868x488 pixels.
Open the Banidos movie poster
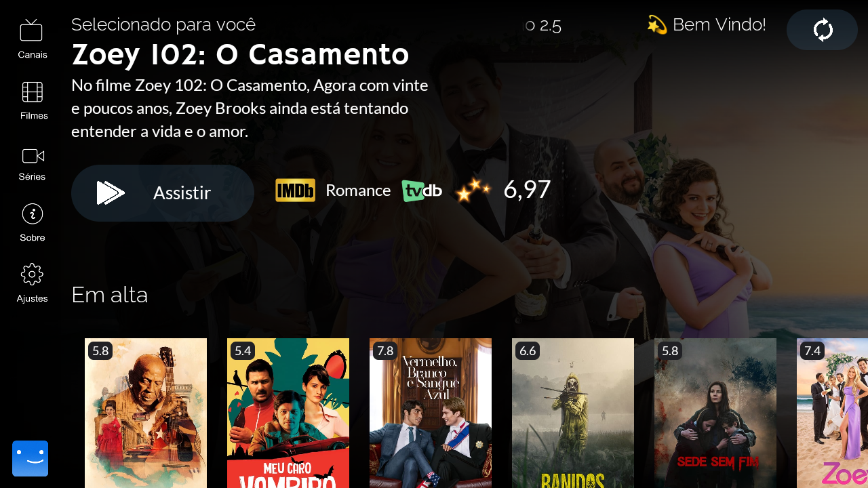pos(573,413)
